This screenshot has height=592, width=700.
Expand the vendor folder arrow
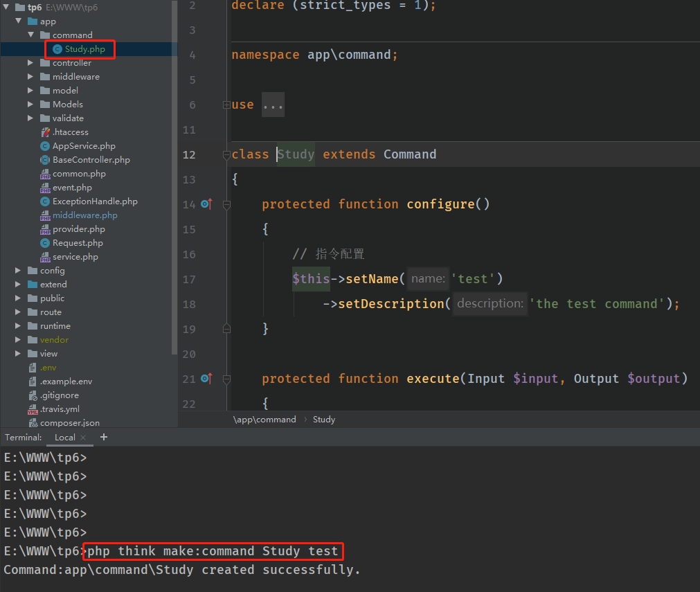pyautogui.click(x=18, y=340)
